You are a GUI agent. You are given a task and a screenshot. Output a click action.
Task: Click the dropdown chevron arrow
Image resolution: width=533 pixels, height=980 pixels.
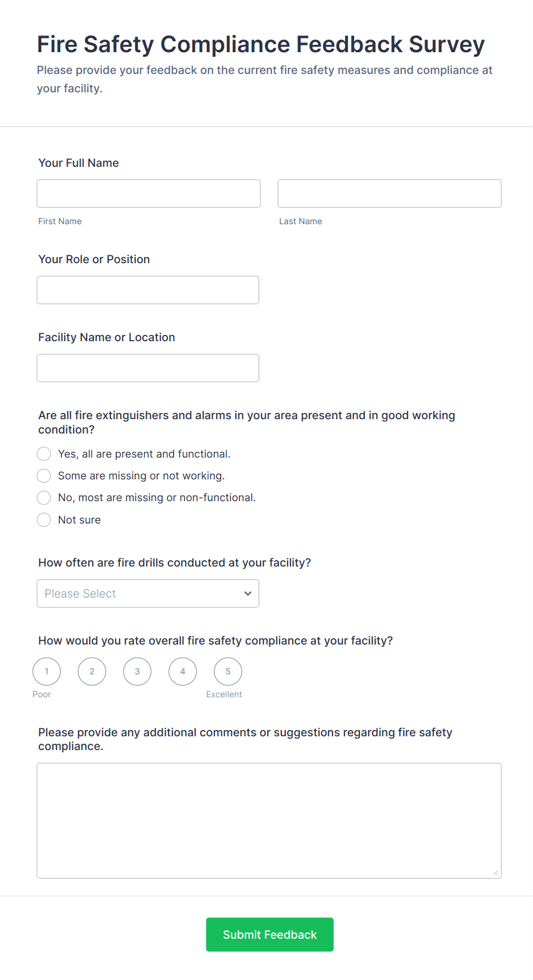248,594
